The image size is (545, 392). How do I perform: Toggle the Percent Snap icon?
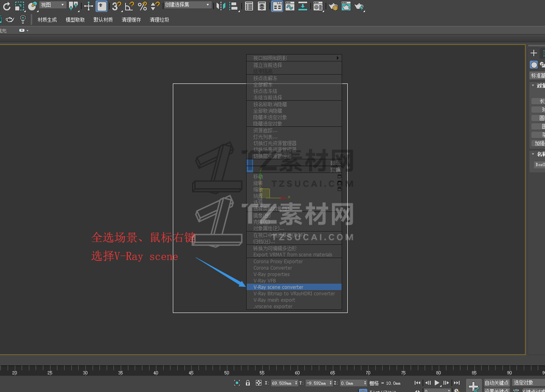coord(142,6)
